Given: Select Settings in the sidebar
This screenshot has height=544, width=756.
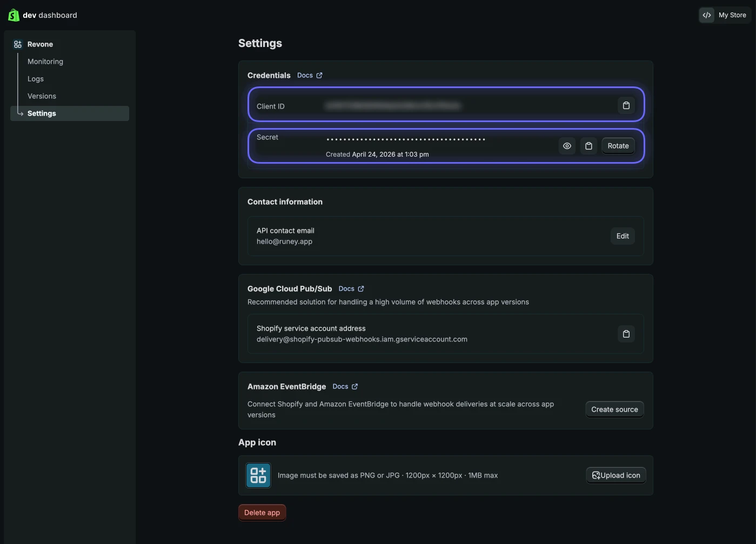Looking at the screenshot, I should [x=70, y=113].
